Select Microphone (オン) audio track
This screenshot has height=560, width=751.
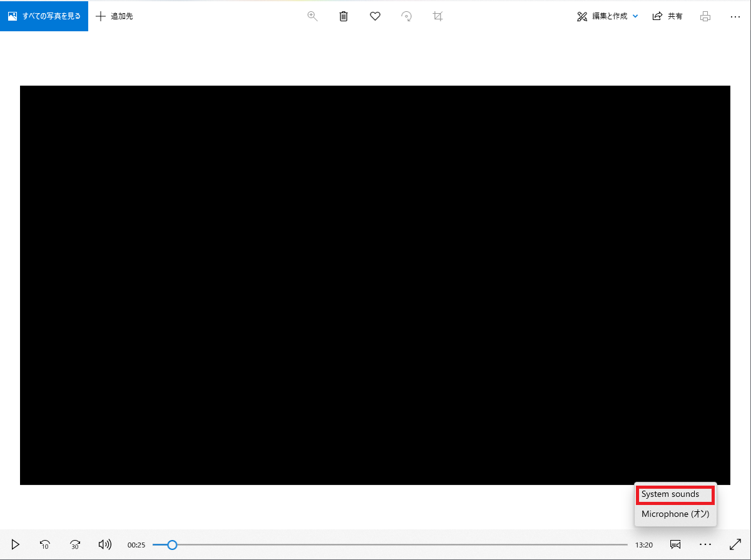tap(675, 514)
